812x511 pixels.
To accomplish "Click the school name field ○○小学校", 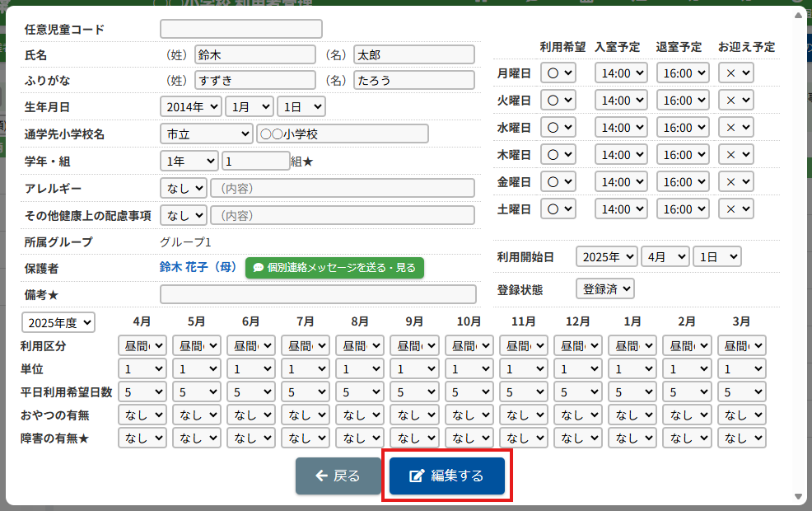I will [342, 134].
